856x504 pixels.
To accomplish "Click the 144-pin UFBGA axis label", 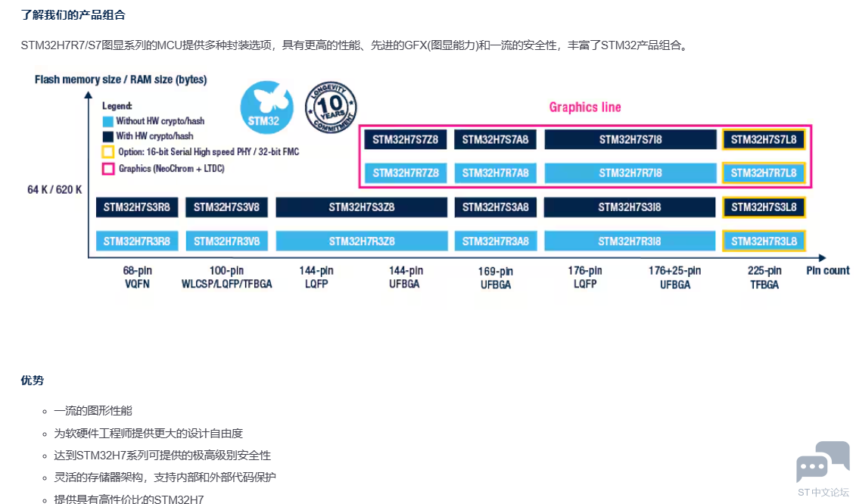I will click(406, 278).
